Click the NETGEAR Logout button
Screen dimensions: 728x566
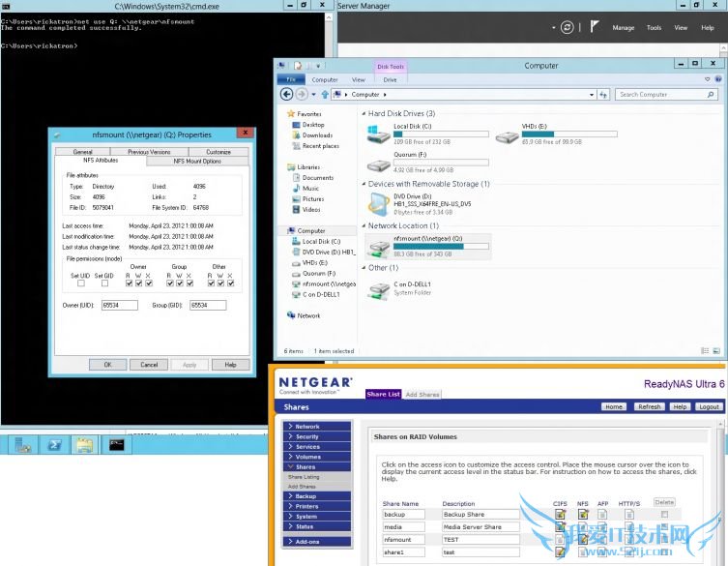[x=709, y=406]
